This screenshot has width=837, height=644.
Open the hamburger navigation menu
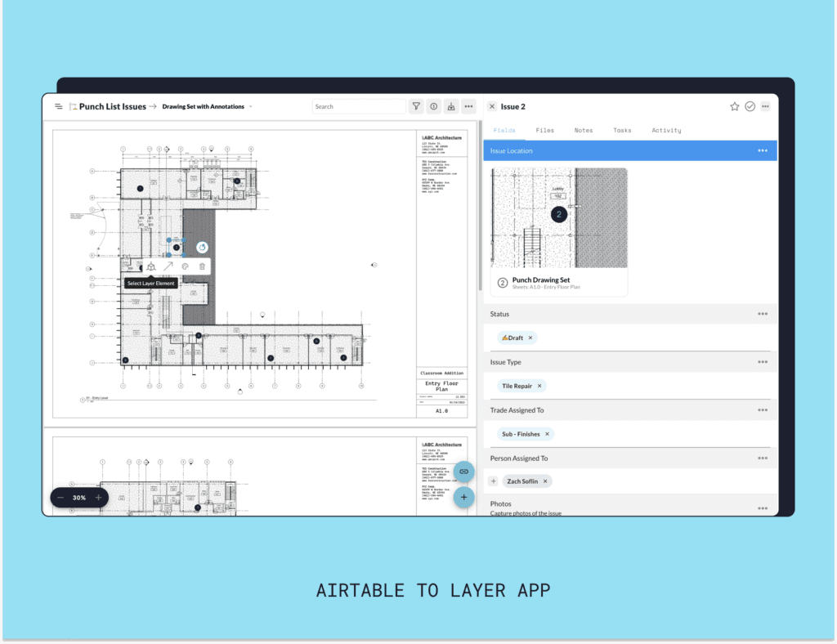(59, 107)
